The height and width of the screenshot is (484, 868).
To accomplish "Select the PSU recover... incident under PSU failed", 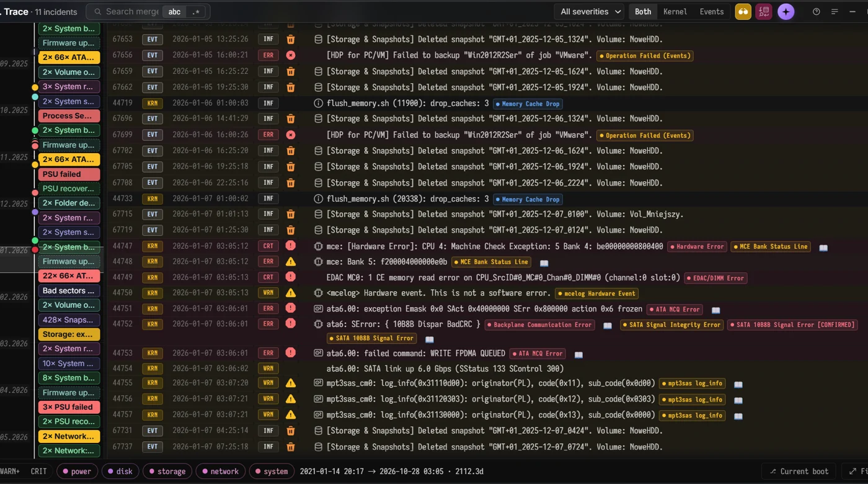I will coord(69,189).
